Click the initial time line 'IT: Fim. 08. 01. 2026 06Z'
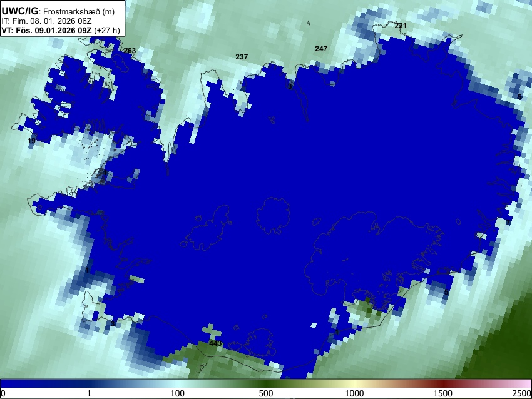The height and width of the screenshot is (399, 532). pos(46,21)
